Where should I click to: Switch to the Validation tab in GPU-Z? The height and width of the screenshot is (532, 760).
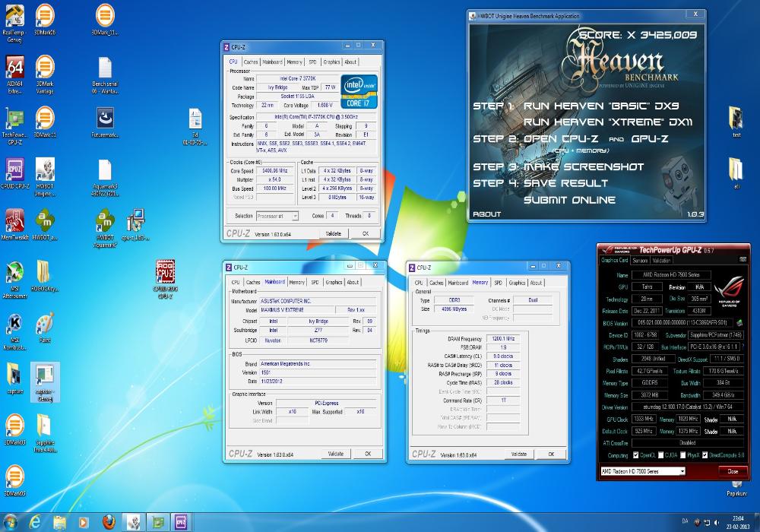click(661, 260)
